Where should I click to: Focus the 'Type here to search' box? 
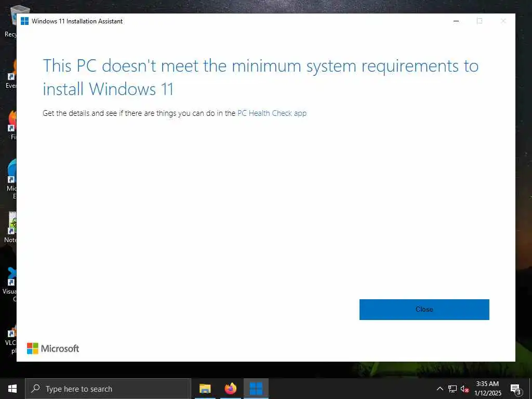(108, 389)
